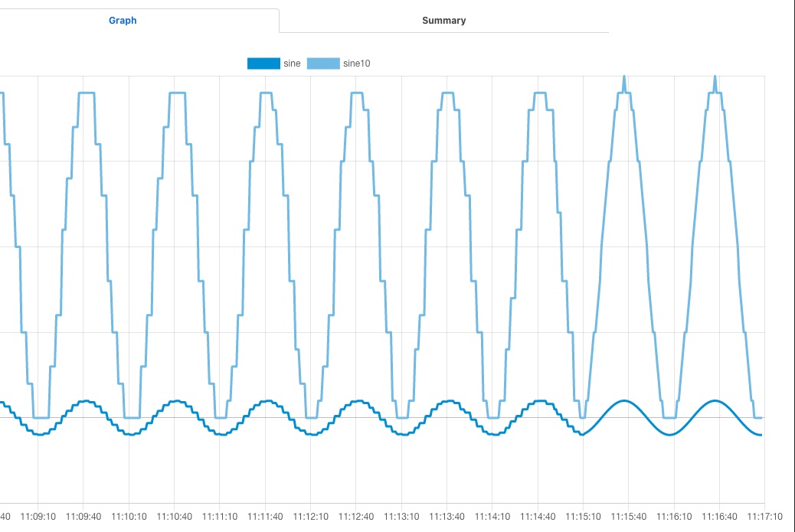Toggle the sine series color swatch in legend
The image size is (795, 532).
pyautogui.click(x=263, y=64)
